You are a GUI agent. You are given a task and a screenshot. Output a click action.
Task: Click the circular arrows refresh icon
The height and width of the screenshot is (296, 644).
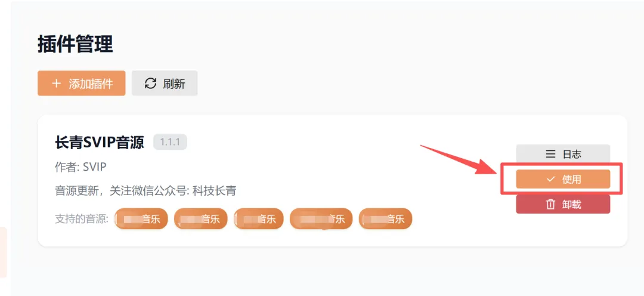(x=151, y=84)
